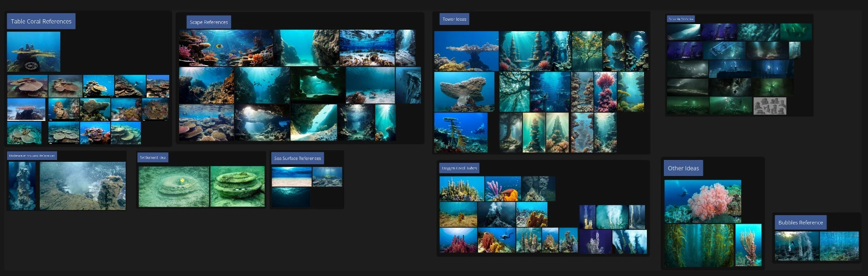Image resolution: width=868 pixels, height=276 pixels.
Task: Select the Sea Surface References label
Action: pyautogui.click(x=298, y=159)
